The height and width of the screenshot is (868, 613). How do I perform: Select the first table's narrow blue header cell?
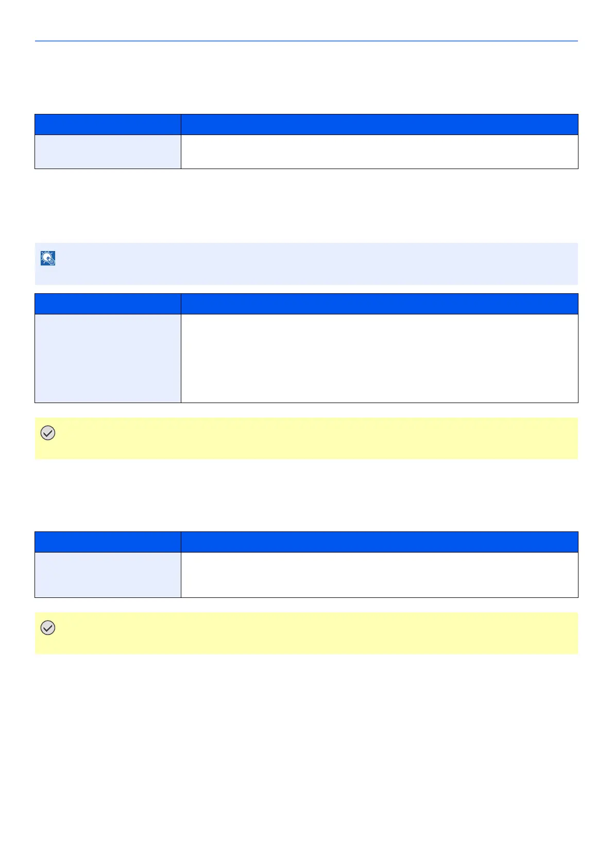tap(108, 124)
